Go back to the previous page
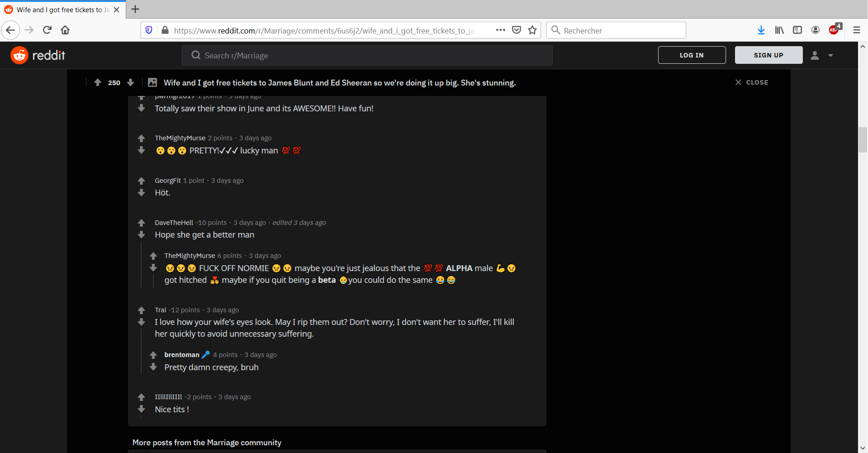 click(x=10, y=30)
